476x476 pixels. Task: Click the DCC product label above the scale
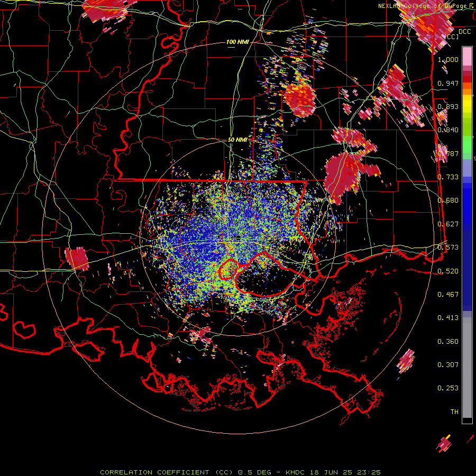tap(464, 32)
